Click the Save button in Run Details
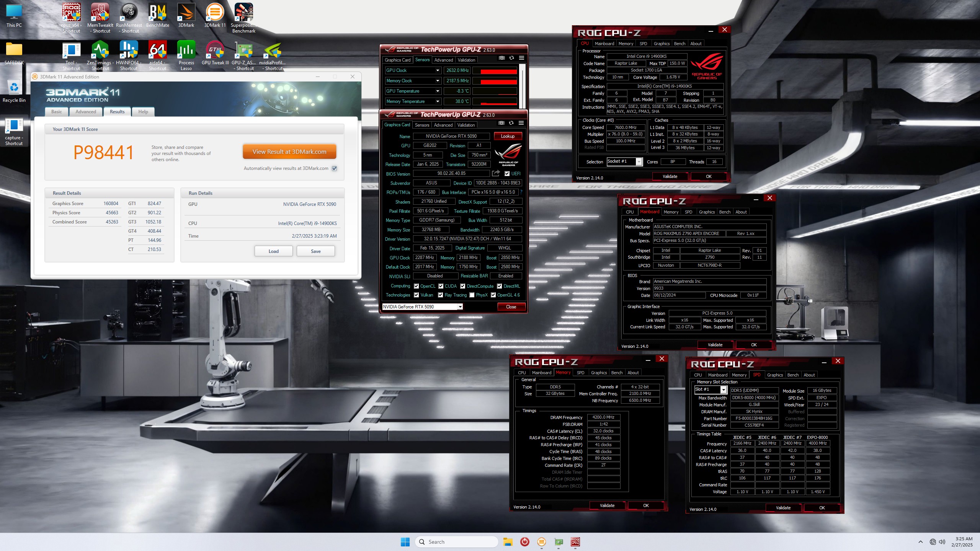Screen dimensions: 980x551 click(316, 251)
